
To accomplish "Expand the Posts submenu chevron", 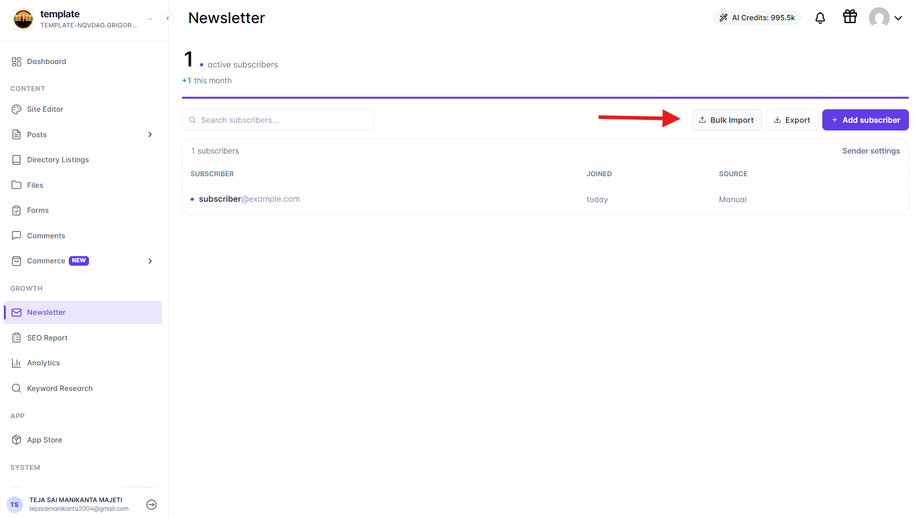I will tap(150, 134).
